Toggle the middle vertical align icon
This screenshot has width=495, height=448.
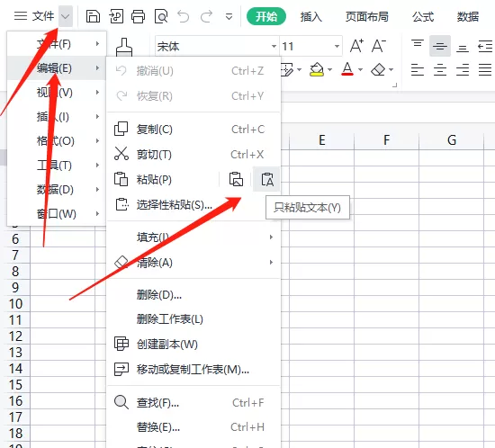point(440,46)
